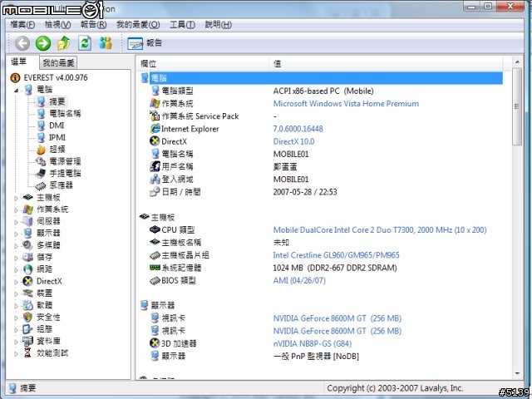532x399 pixels.
Task: Click the DirectX icon in the tree
Action: pyautogui.click(x=27, y=281)
